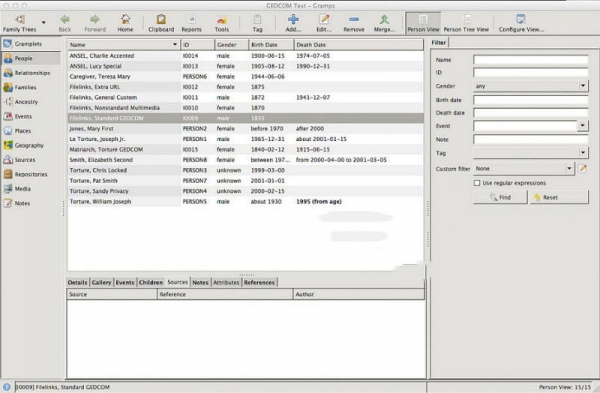Edit the custom filter with pencil icon

pyautogui.click(x=582, y=168)
